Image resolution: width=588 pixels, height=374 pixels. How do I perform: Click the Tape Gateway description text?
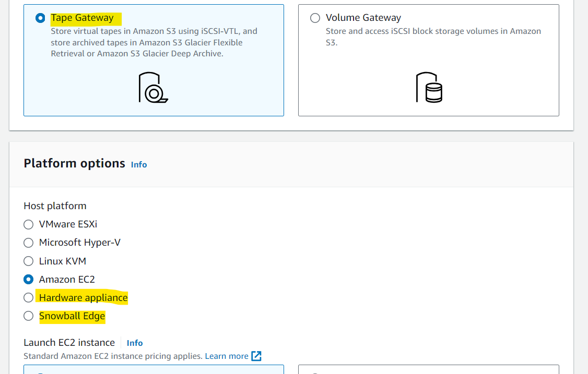154,42
